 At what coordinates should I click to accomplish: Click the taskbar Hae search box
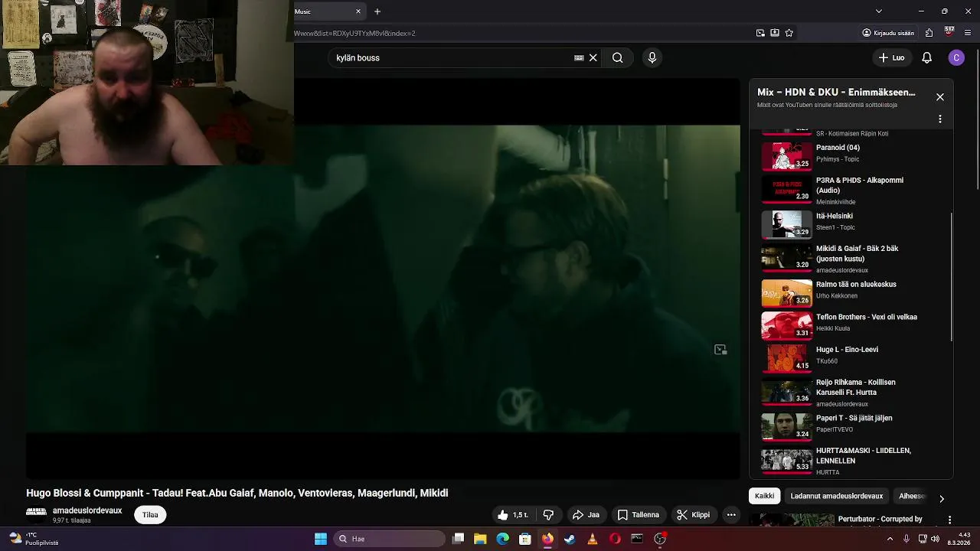pos(389,539)
